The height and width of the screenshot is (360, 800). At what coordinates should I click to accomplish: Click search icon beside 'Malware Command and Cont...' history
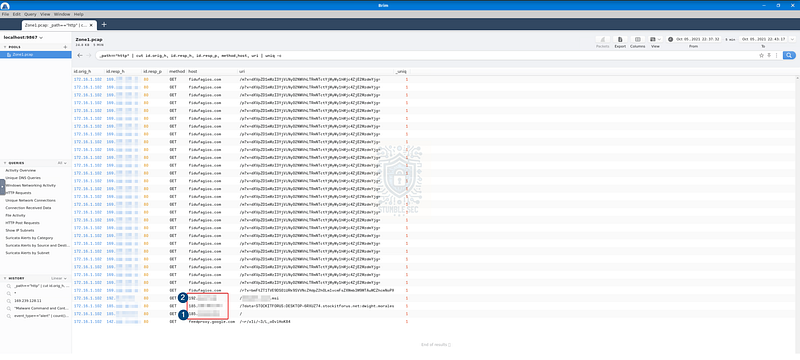pos(9,308)
